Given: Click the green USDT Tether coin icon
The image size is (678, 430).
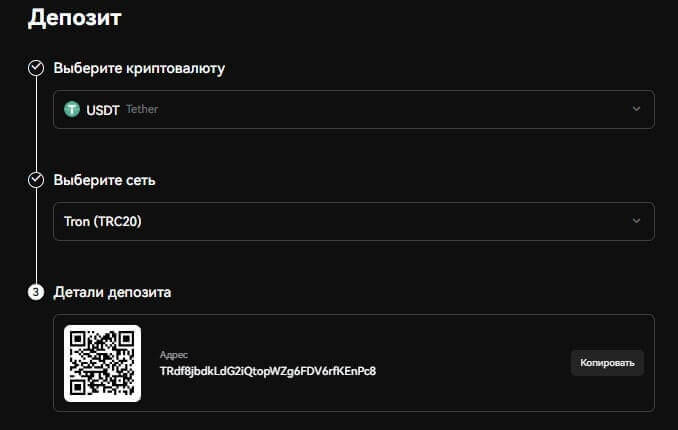Looking at the screenshot, I should click(x=72, y=109).
